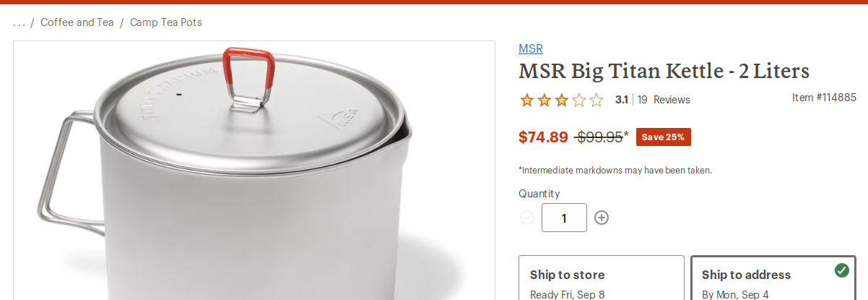This screenshot has height=300, width=868.
Task: Open the 19 Reviews link
Action: (x=664, y=100)
